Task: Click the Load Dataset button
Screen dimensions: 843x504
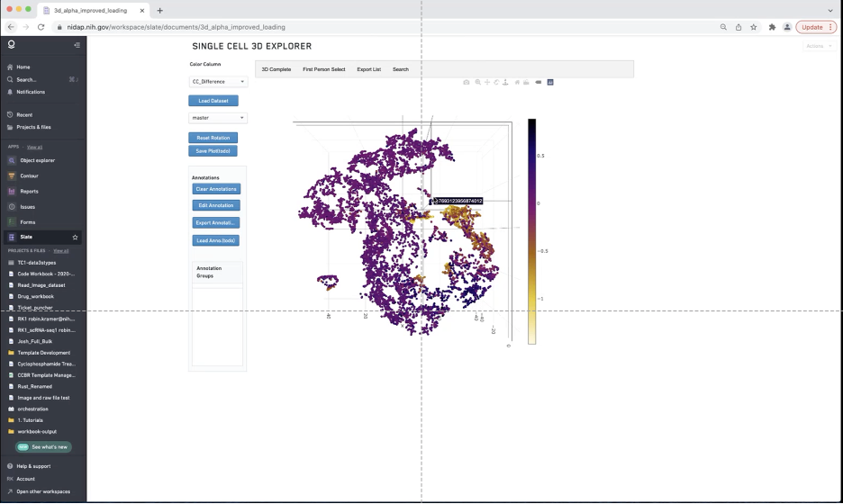Action: pyautogui.click(x=213, y=101)
